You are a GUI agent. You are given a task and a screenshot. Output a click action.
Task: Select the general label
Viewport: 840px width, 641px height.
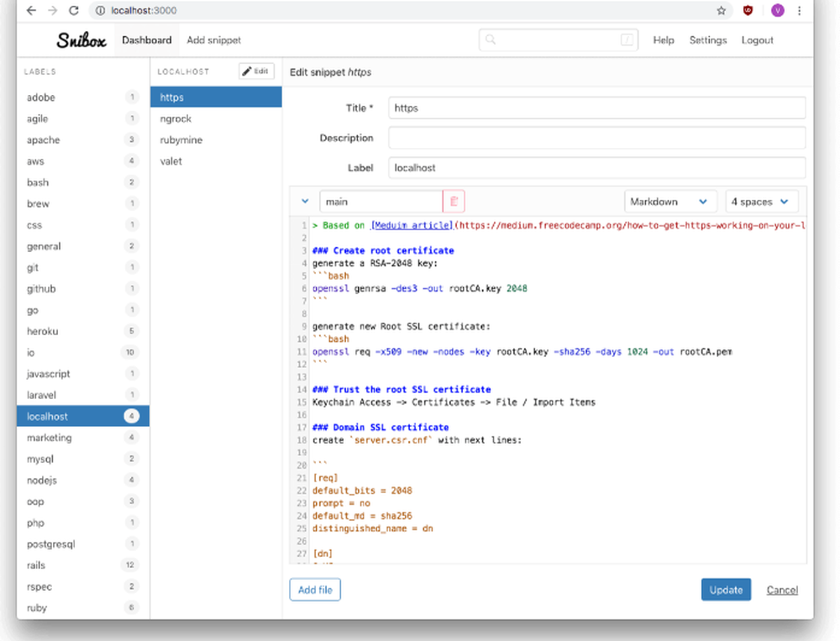83,246
